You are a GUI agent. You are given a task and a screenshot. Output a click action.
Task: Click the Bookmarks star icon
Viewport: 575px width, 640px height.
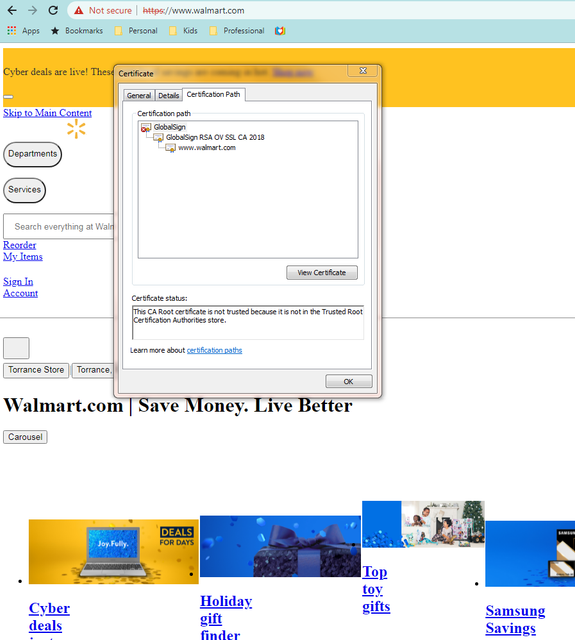(55, 31)
